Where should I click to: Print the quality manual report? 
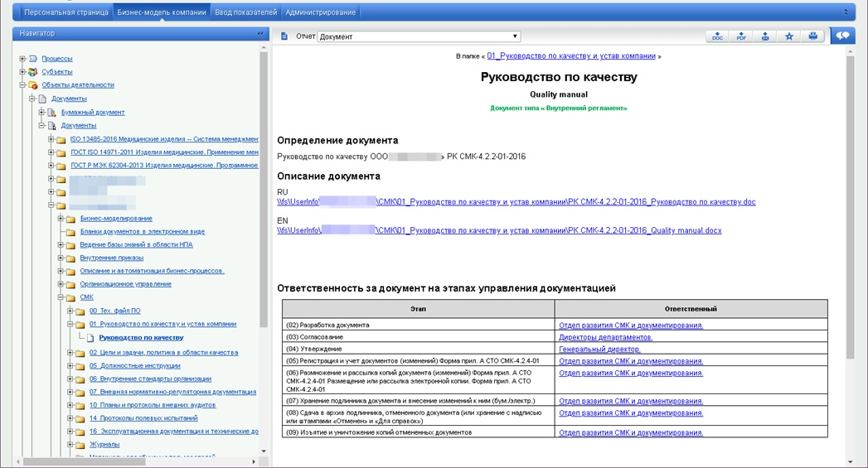(x=813, y=36)
